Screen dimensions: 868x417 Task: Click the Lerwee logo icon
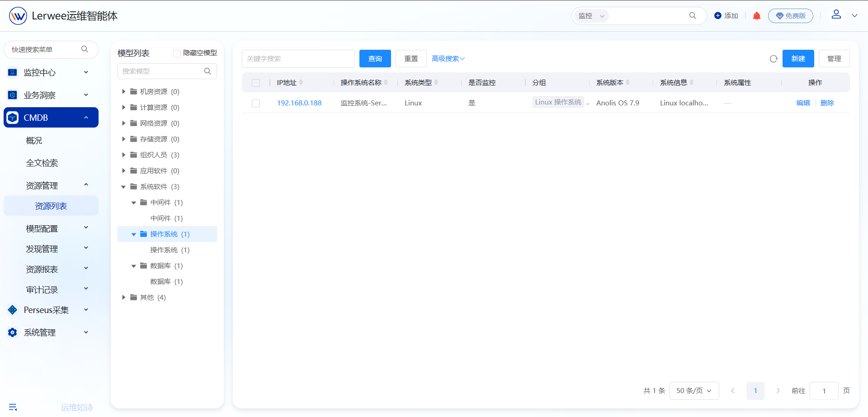coord(18,16)
